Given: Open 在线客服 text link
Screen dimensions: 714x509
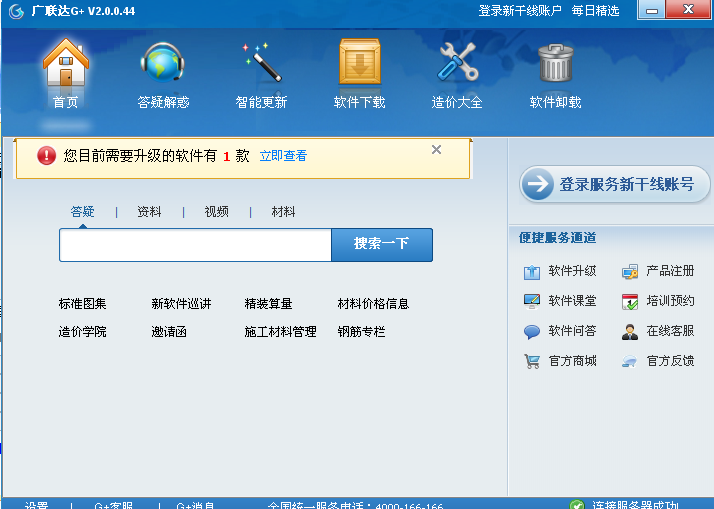Looking at the screenshot, I should pos(670,331).
